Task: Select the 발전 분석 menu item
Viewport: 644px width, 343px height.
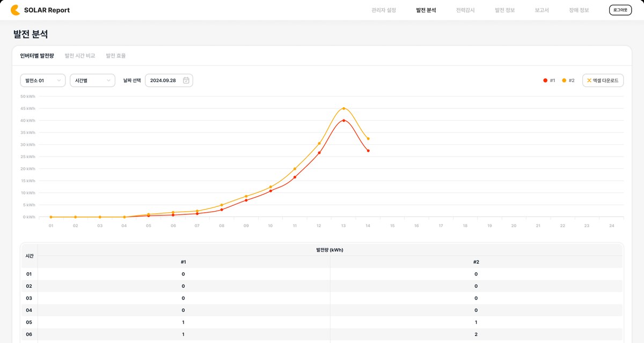Action: (x=426, y=10)
